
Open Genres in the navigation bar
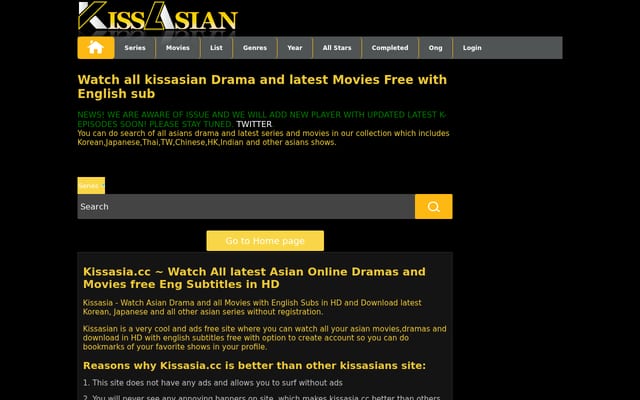click(255, 48)
